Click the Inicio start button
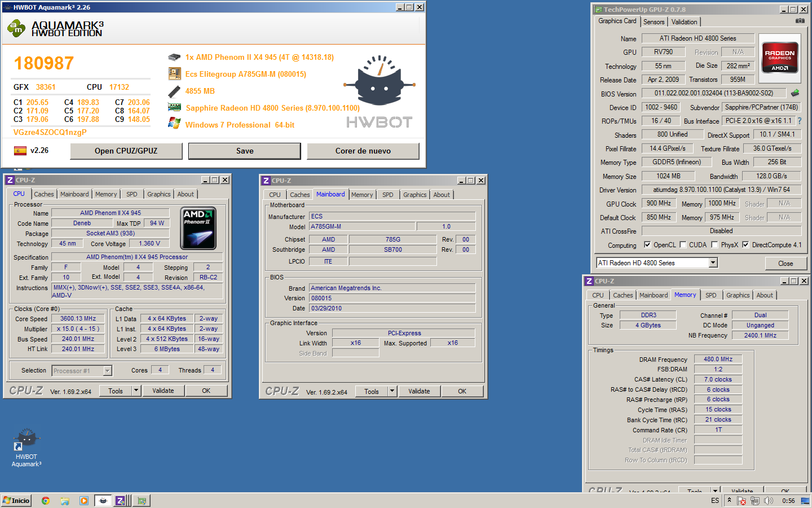This screenshot has height=508, width=812. [16, 501]
